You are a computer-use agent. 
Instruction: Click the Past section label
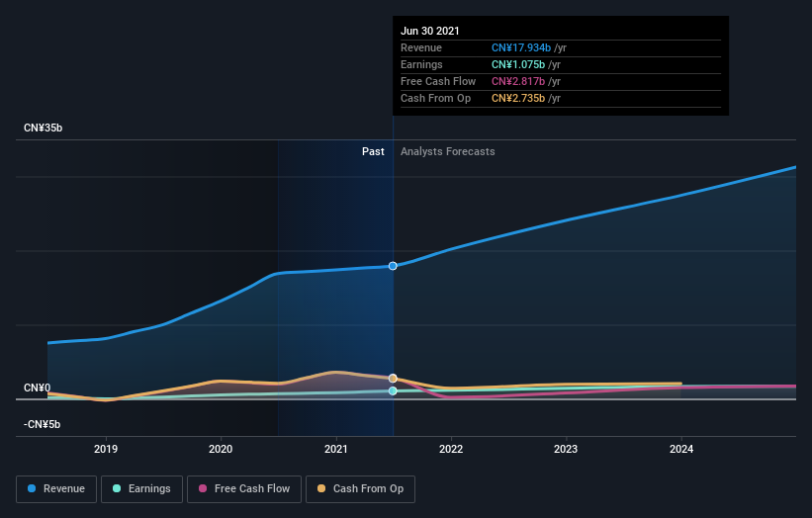(x=373, y=151)
